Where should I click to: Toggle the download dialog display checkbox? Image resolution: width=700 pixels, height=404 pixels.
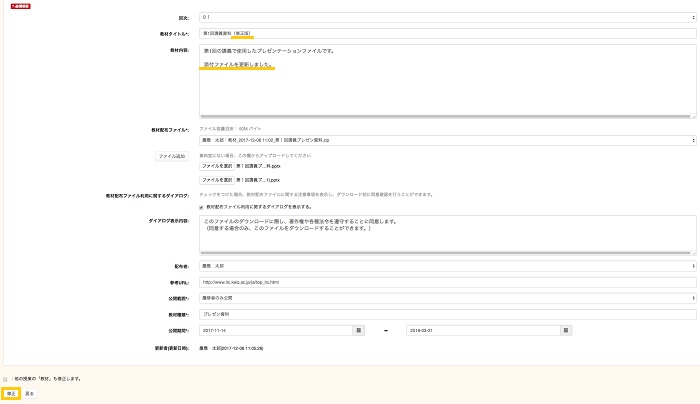click(203, 208)
